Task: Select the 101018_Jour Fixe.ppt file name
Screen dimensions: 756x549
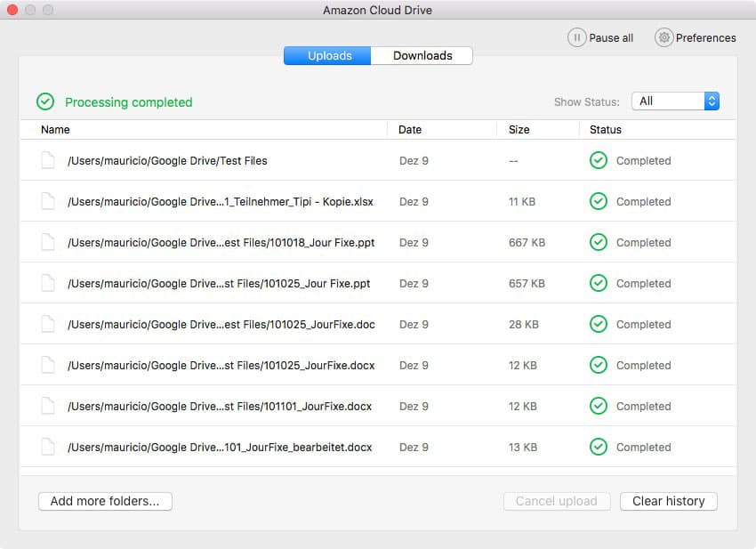Action: 221,243
